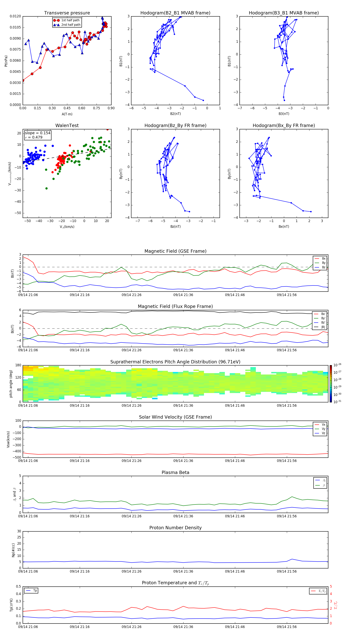Image resolution: width=351 pixels, height=644 pixels.
Task: Select 'βp' legend entry in Plasma Beta
Action: point(320,480)
